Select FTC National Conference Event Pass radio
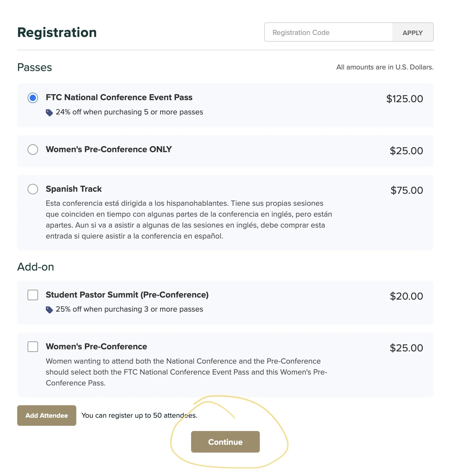This screenshot has height=476, width=453. 33,98
